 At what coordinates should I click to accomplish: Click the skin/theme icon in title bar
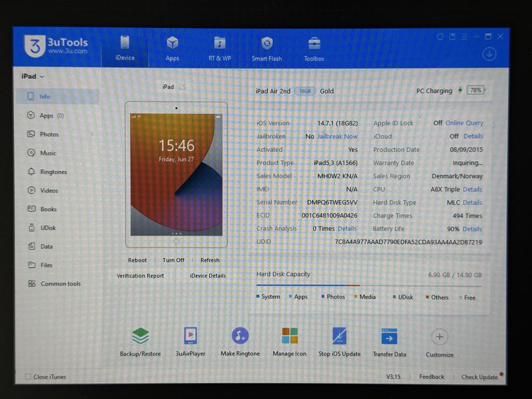(440, 37)
